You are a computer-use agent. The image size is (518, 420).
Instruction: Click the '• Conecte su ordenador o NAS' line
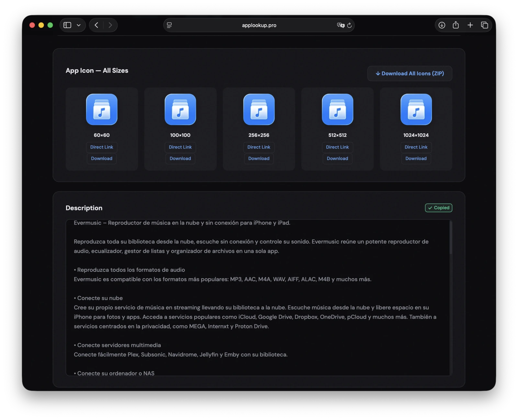(114, 373)
